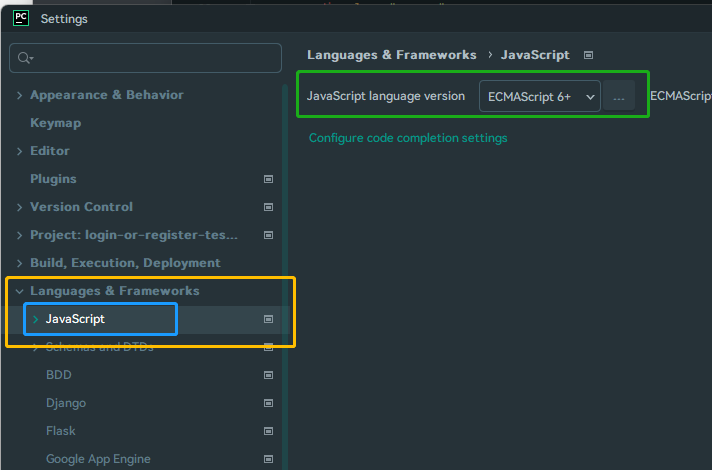The width and height of the screenshot is (712, 470).
Task: Click project-level icon beside Django
Action: (x=268, y=403)
